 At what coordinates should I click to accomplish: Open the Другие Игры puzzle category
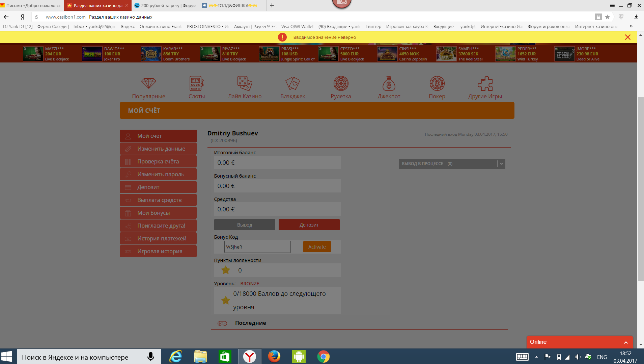pyautogui.click(x=485, y=88)
